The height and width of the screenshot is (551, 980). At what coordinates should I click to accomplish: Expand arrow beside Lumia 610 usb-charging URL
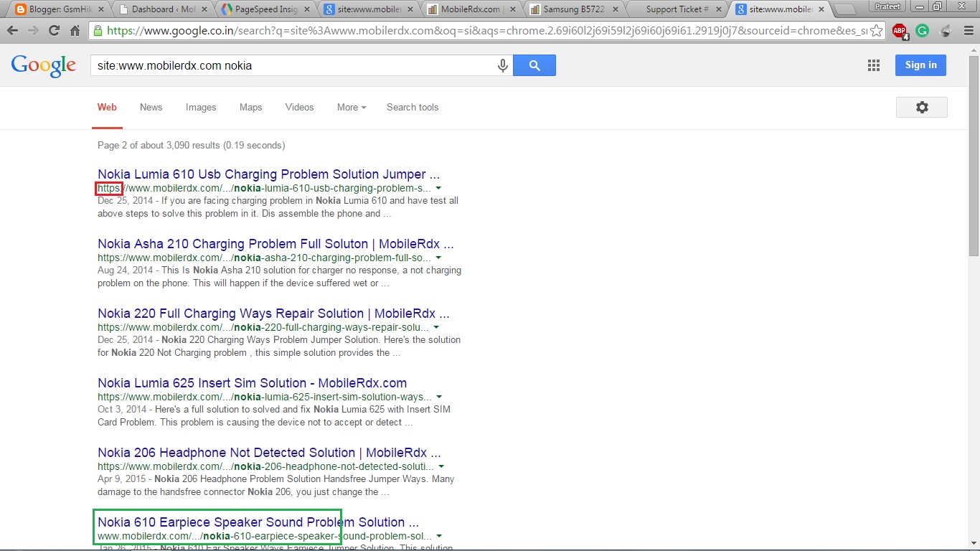pyautogui.click(x=438, y=189)
